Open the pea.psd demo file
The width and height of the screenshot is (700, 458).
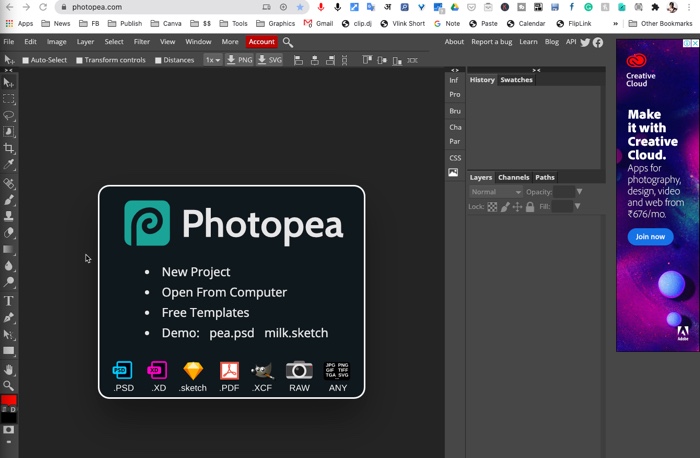[x=232, y=333]
